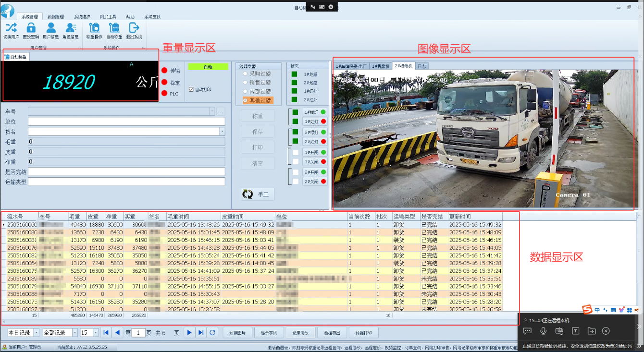Refresh the records list
This screenshot has width=644, height=352.
click(x=212, y=332)
